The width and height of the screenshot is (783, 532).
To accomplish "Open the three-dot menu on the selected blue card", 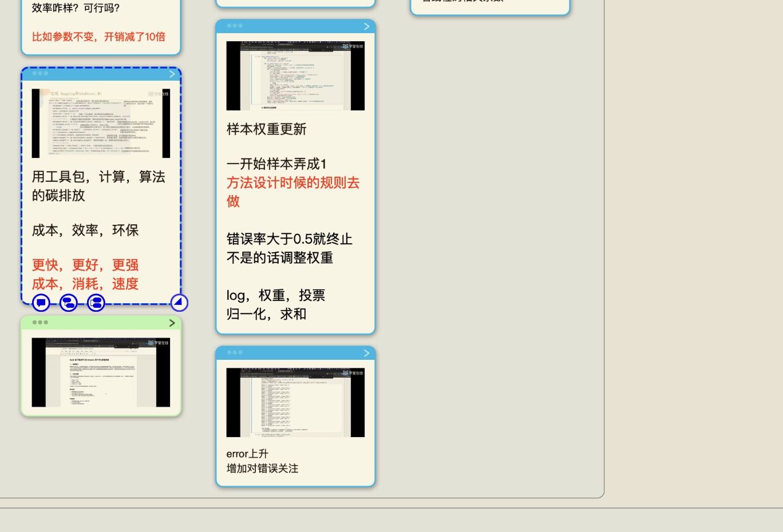I will pyautogui.click(x=40, y=73).
